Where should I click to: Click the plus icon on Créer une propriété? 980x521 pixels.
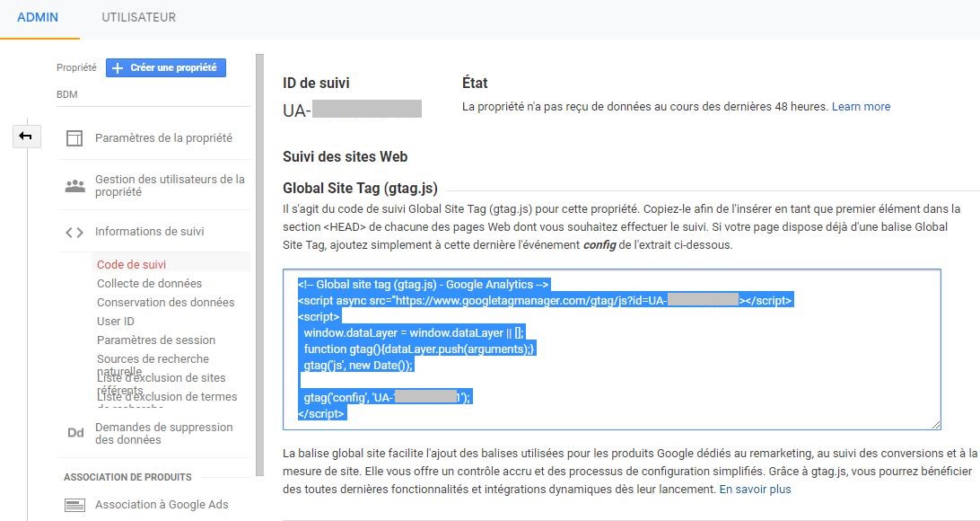pos(118,67)
